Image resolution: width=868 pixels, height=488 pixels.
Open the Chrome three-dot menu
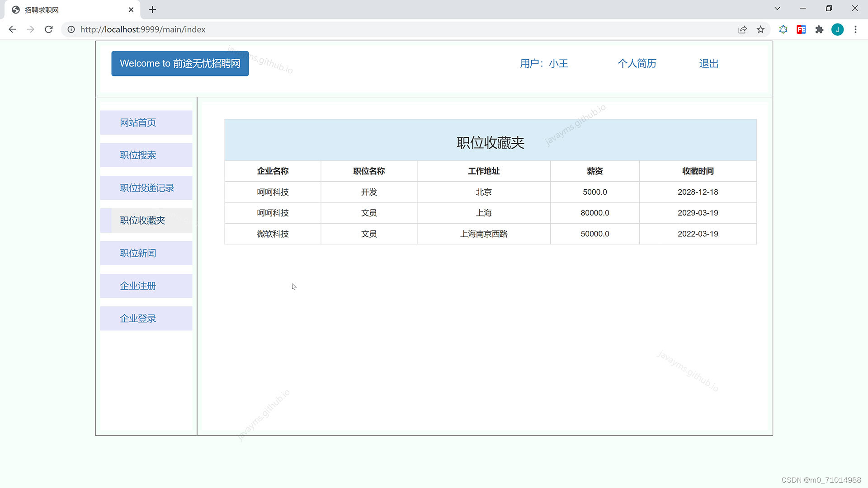point(855,29)
